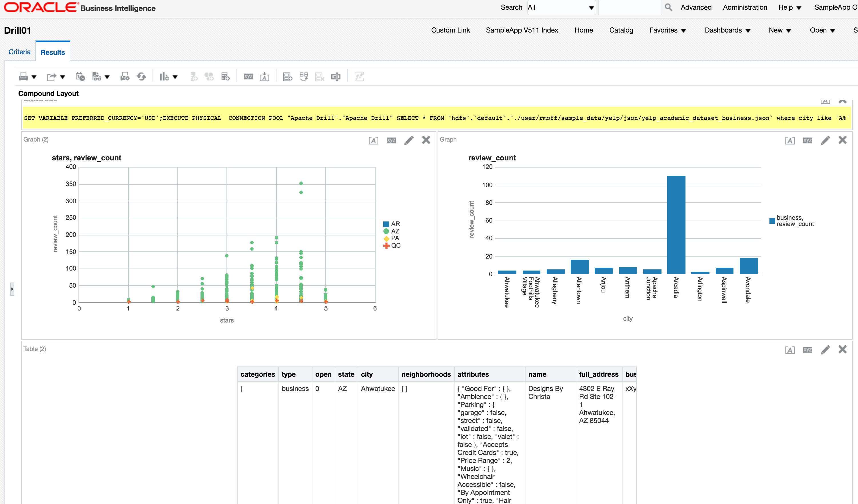Click the Print analysis icon
The height and width of the screenshot is (504, 858).
pyautogui.click(x=23, y=76)
